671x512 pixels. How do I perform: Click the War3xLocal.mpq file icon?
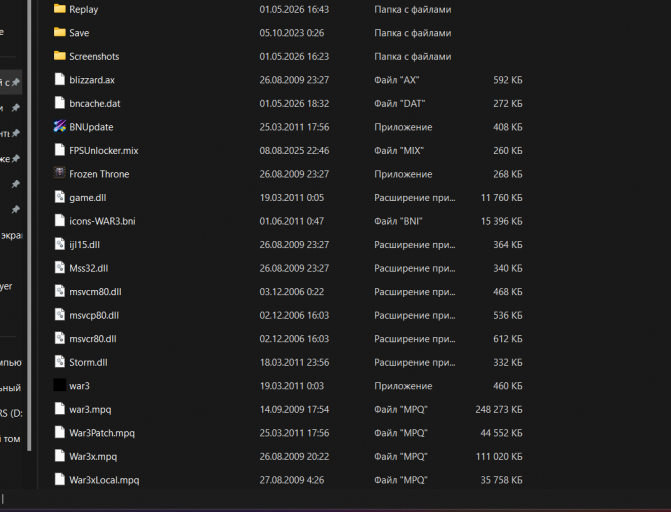[x=60, y=480]
